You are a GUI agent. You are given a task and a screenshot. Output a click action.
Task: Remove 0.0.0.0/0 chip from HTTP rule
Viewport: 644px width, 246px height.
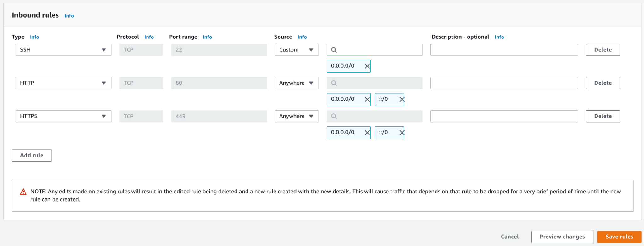[x=367, y=100]
